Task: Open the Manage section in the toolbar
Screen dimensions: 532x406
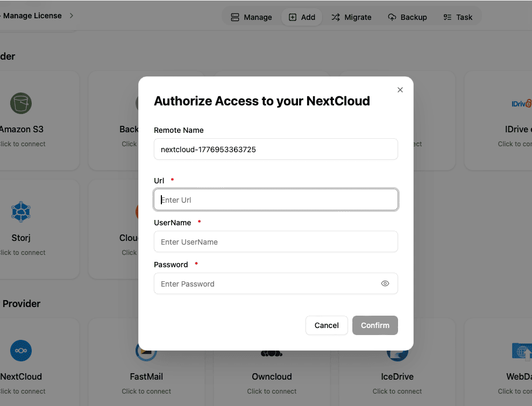Action: tap(251, 17)
